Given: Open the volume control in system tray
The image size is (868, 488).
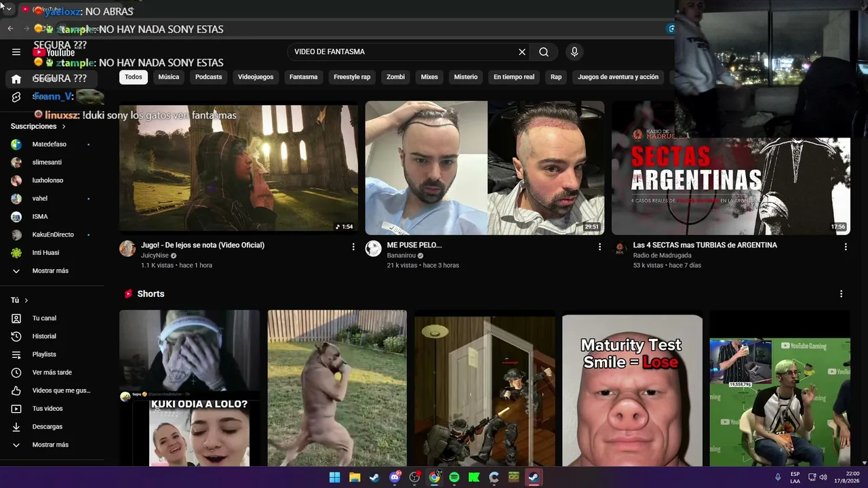Looking at the screenshot, I should click(823, 478).
